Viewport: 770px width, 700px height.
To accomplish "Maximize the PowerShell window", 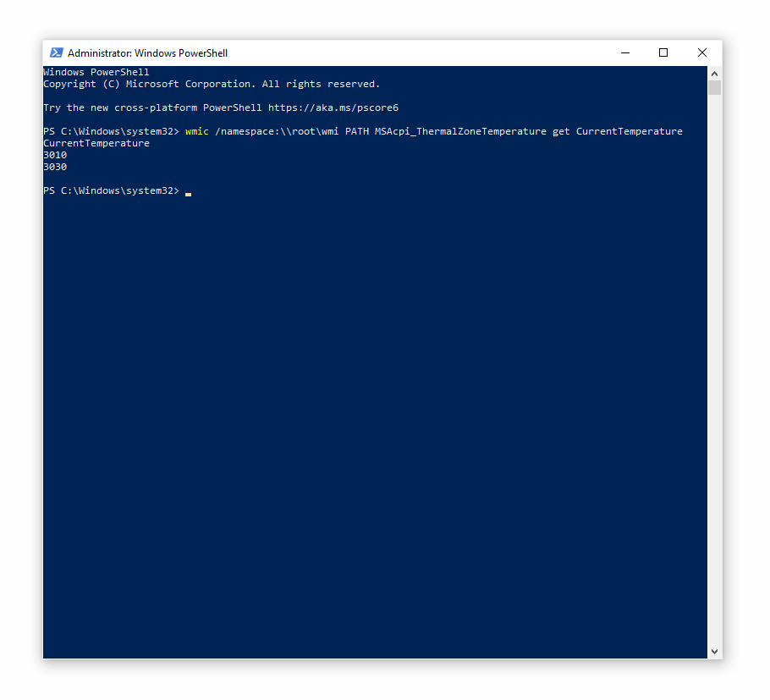I will click(x=663, y=52).
